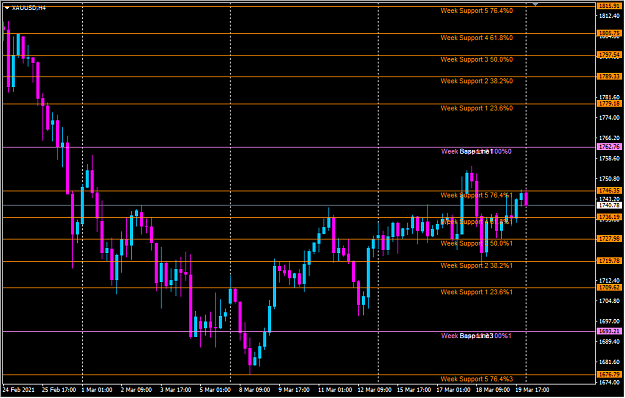Click the "18 Mar 09:00" time axis label

(x=493, y=390)
